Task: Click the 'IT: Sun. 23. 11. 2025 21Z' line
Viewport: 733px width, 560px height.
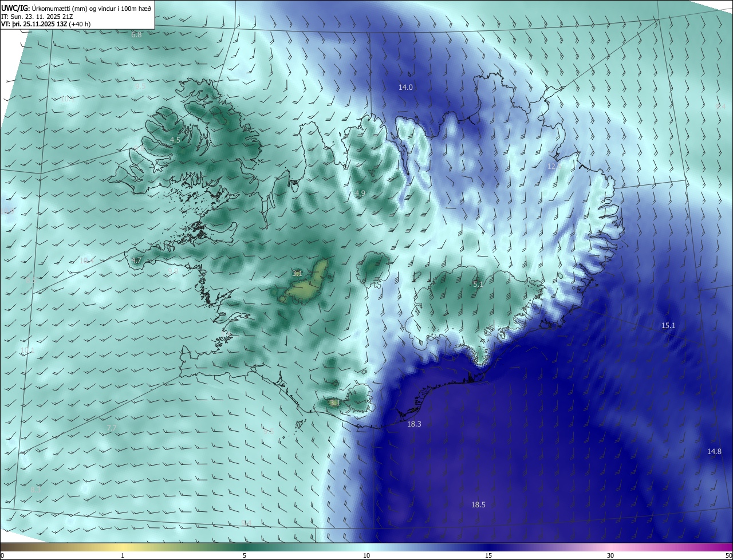Action: click(37, 17)
